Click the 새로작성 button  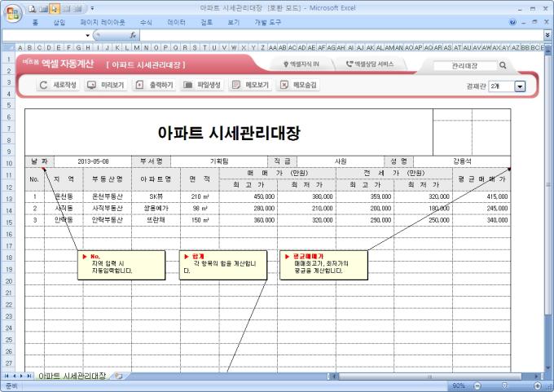point(58,85)
